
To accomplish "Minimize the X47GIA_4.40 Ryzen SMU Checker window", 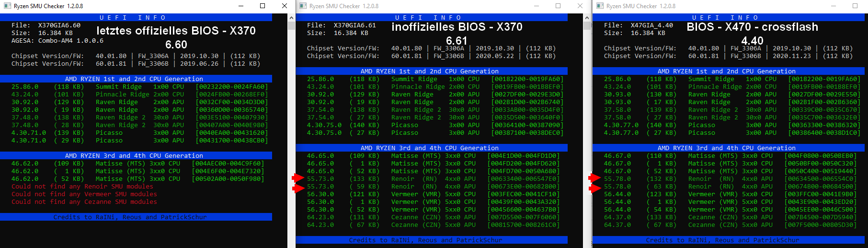I will 833,6.
